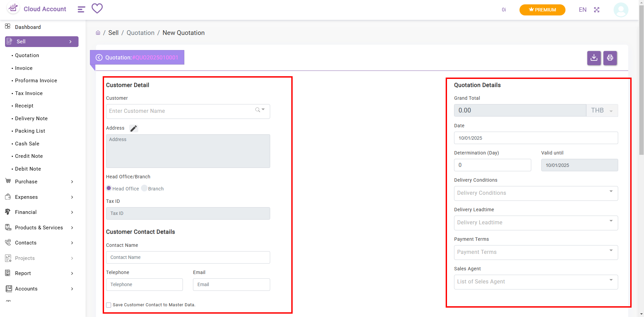Click the PREMIUM upgrade button
The image size is (644, 317).
click(x=542, y=10)
